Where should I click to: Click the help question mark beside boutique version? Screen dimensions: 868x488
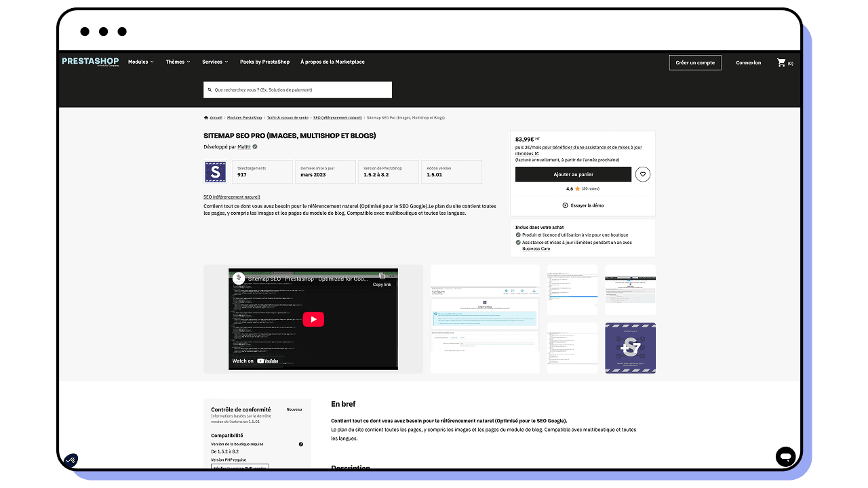301,445
